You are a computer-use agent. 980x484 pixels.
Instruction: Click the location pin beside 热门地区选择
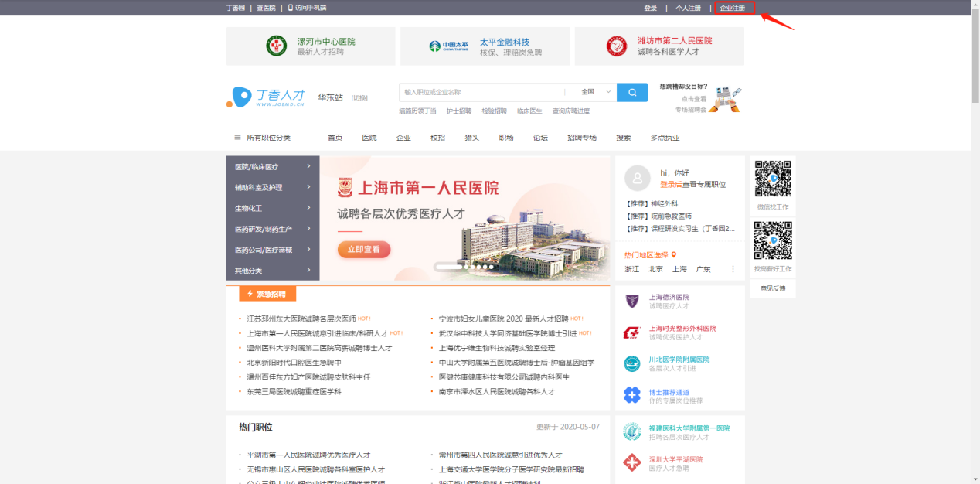click(x=674, y=254)
